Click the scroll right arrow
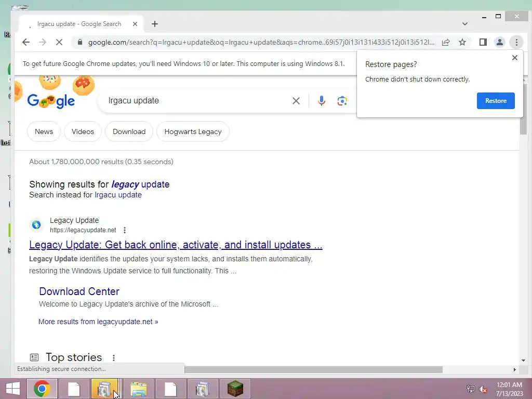Image resolution: width=532 pixels, height=399 pixels. pyautogui.click(x=515, y=369)
